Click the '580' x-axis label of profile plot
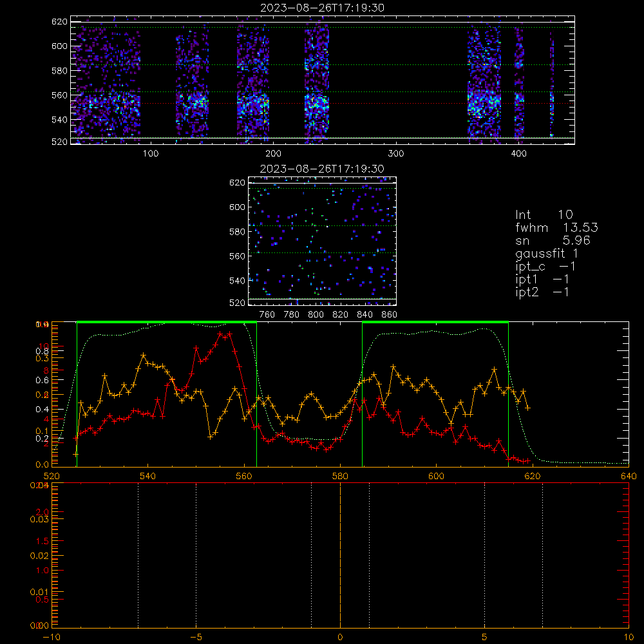The height and width of the screenshot is (644, 644). (341, 476)
